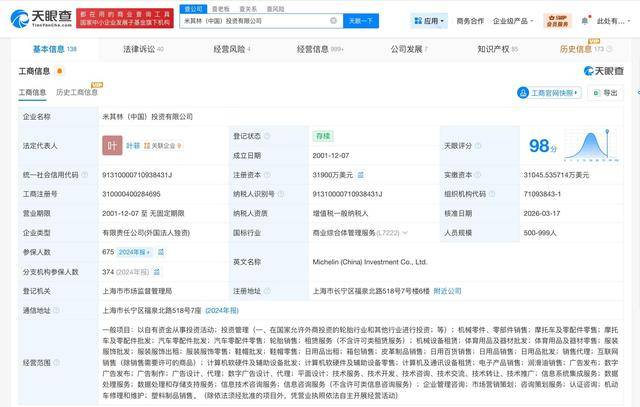
Task: Open the 知识产权 tab
Action: point(498,48)
